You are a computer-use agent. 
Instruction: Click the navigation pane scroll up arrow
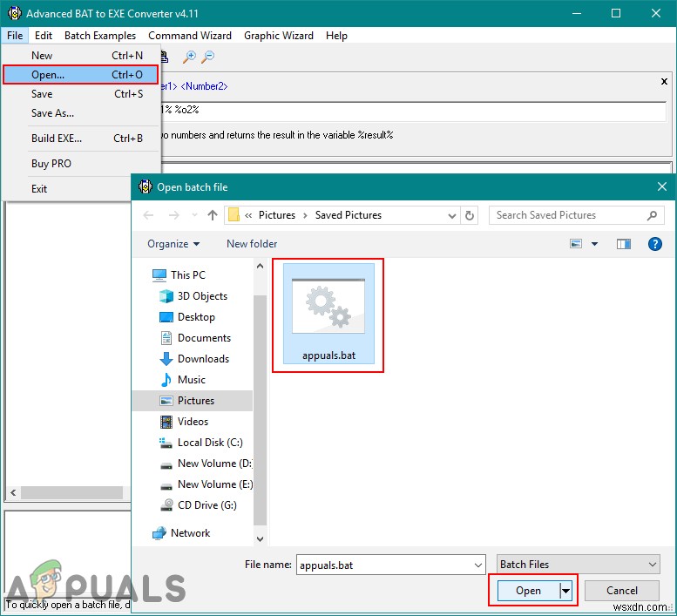click(260, 267)
